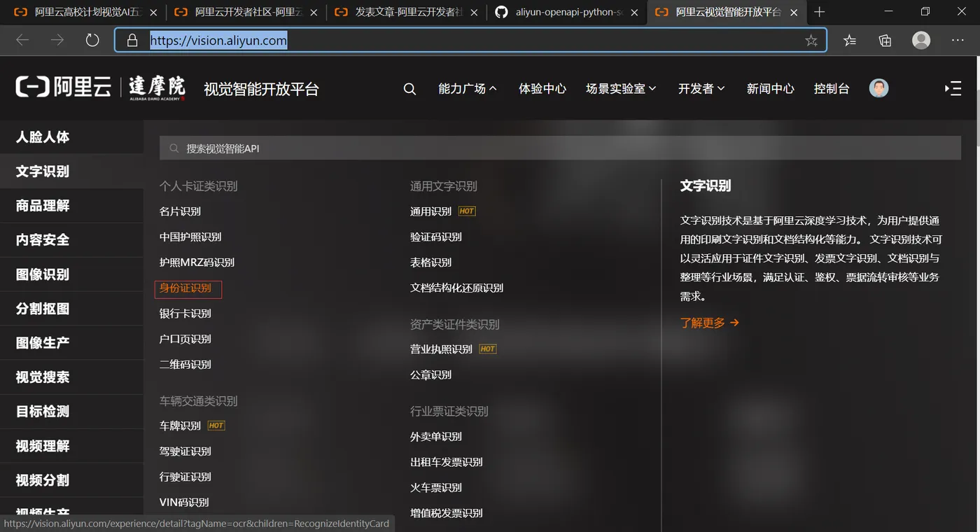This screenshot has width=980, height=532.
Task: Open the 新闻中心 menu item
Action: tap(770, 89)
